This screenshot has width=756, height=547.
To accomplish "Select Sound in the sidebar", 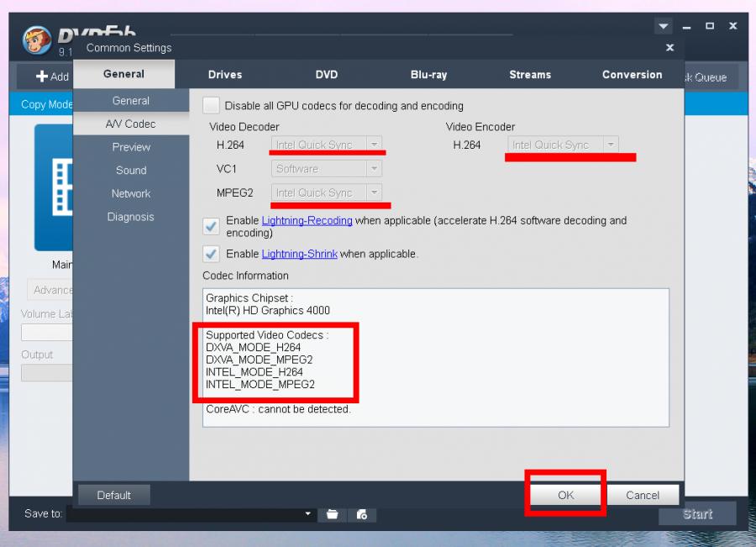I will [x=131, y=171].
